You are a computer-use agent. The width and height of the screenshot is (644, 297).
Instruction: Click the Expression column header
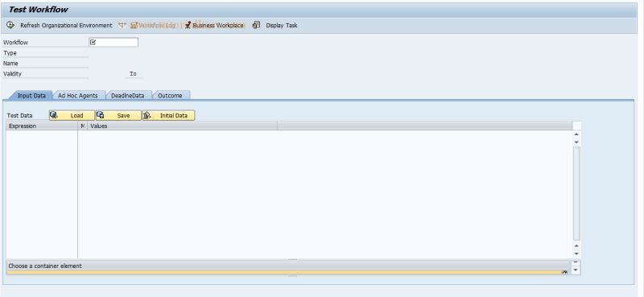pyautogui.click(x=42, y=126)
